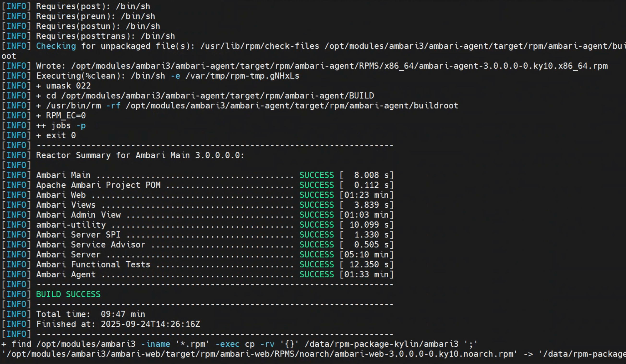Click Reactor Summary for Ambari Main heading
The width and height of the screenshot is (626, 364).
coord(140,155)
